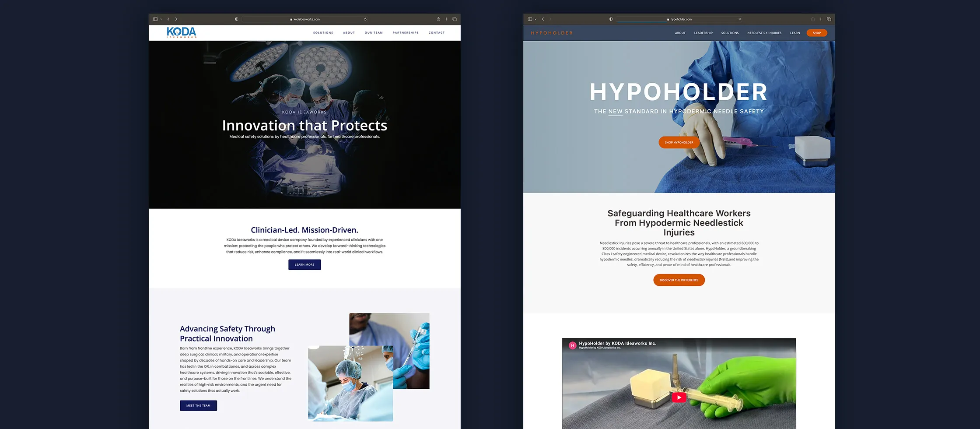Open Leadership on HypoHolder site
Viewport: 980px width, 429px height.
703,33
